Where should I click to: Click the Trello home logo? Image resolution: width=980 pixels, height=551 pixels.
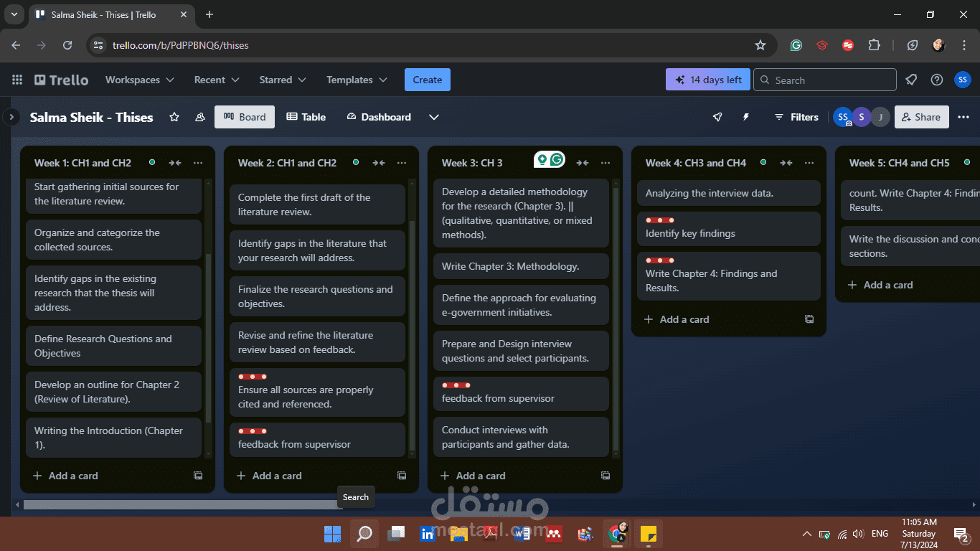[62, 80]
